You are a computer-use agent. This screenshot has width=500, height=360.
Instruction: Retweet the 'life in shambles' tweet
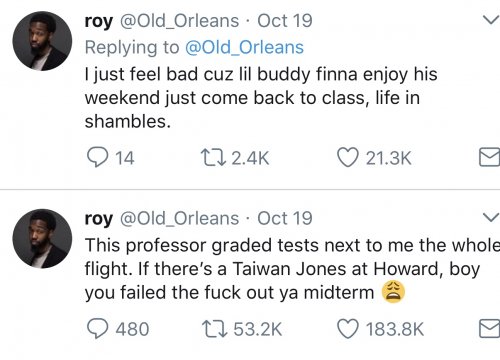[x=213, y=157]
